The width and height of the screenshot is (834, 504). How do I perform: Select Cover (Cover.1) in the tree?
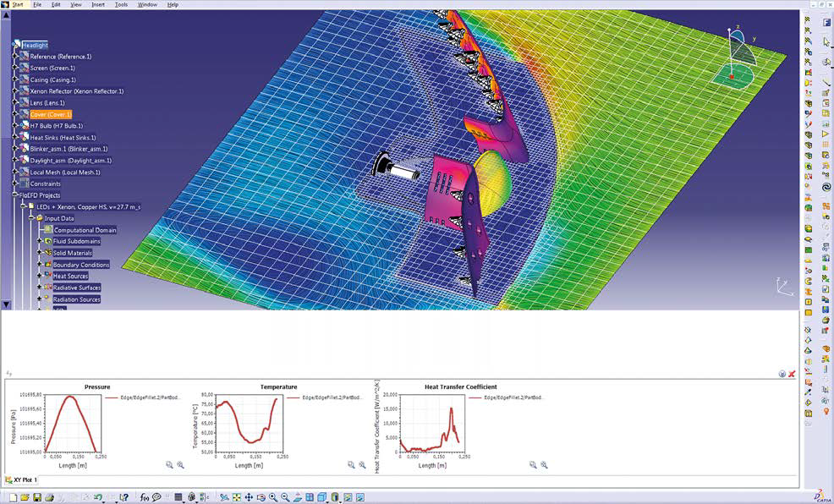pyautogui.click(x=51, y=114)
